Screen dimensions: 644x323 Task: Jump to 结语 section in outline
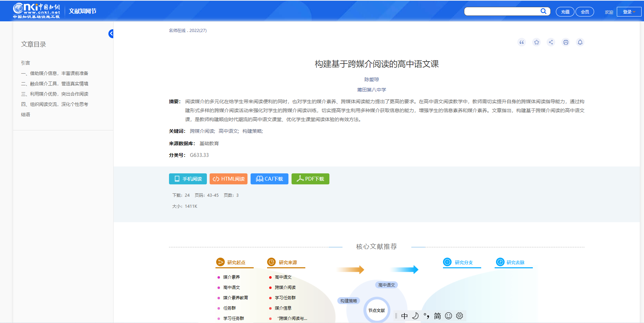tap(25, 115)
